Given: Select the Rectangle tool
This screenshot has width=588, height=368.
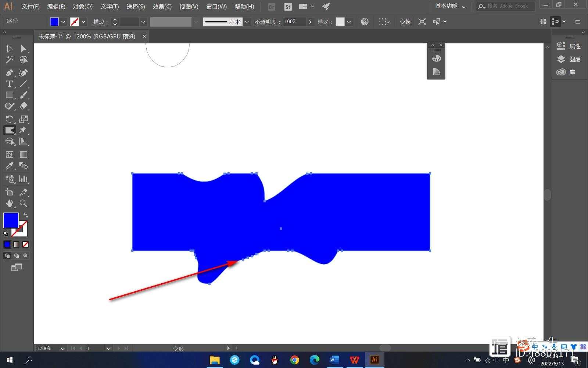Looking at the screenshot, I should pos(10,95).
